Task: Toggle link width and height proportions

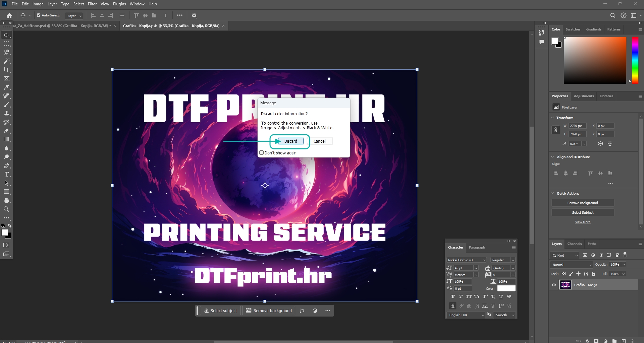Action: pos(556,130)
